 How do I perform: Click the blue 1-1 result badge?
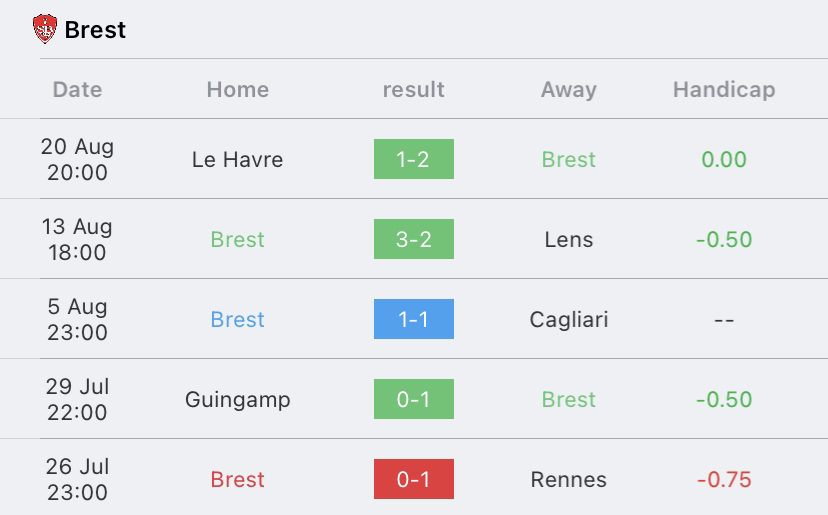(x=414, y=319)
